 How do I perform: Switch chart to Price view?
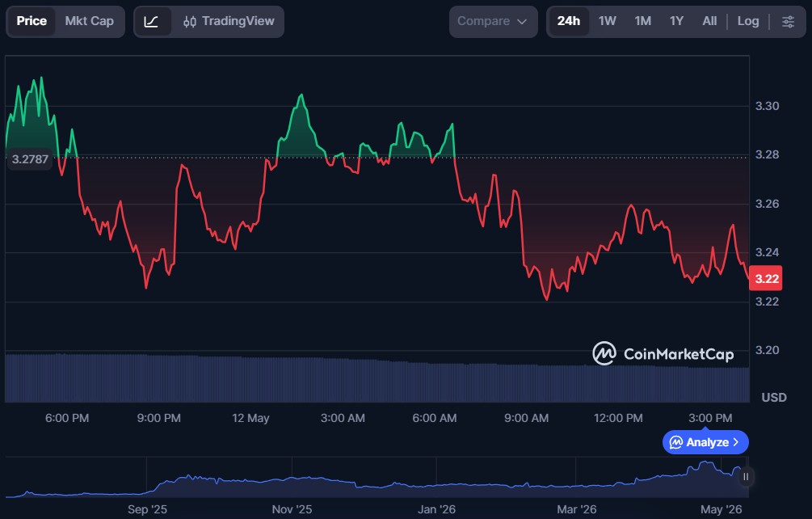click(x=32, y=22)
